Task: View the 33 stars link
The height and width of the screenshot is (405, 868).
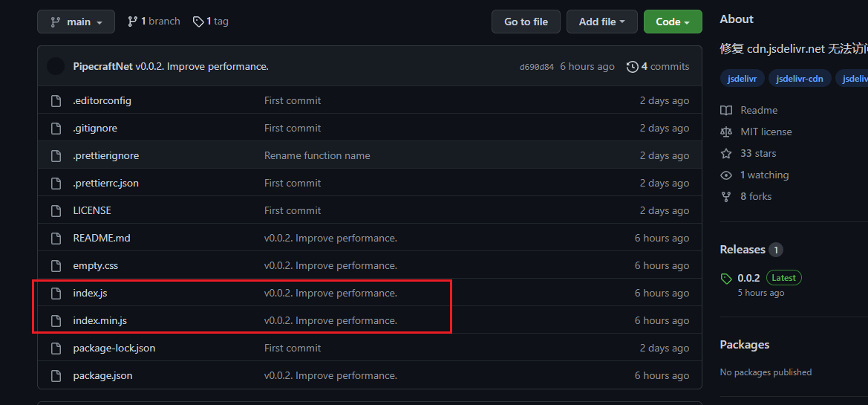Action: 758,154
